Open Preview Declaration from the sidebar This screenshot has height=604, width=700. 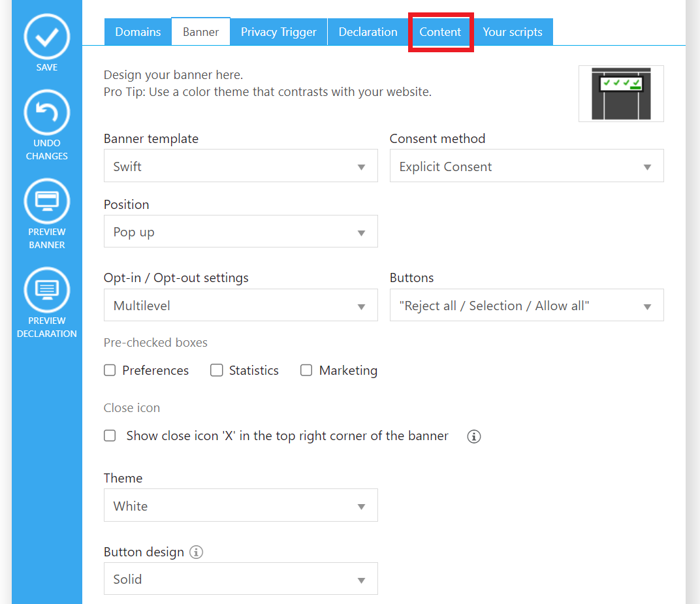tap(46, 291)
